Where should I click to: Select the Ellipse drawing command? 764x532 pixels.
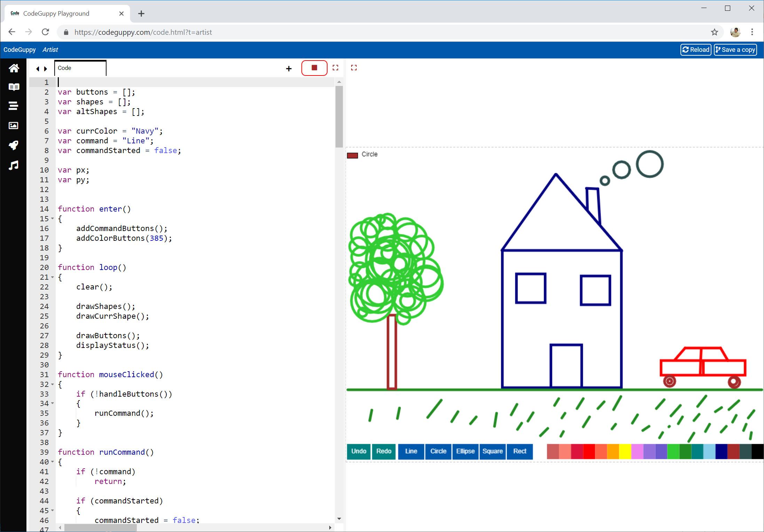465,451
